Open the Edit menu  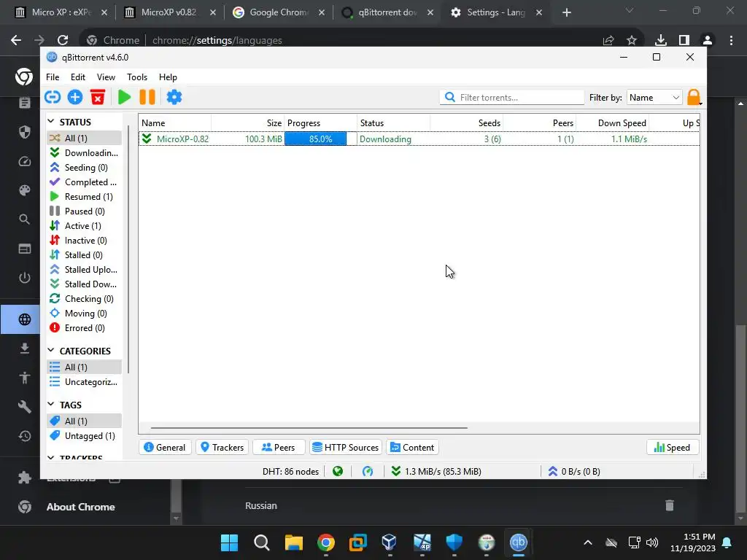[x=77, y=77]
